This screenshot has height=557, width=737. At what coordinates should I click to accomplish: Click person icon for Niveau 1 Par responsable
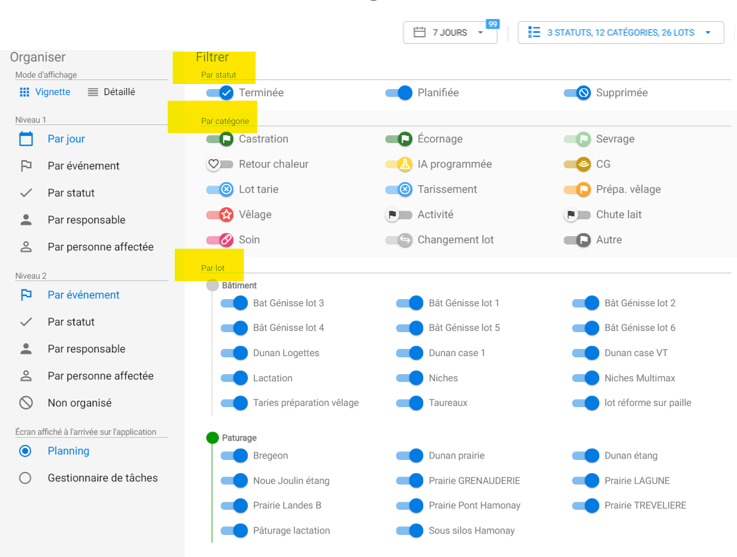point(26,220)
